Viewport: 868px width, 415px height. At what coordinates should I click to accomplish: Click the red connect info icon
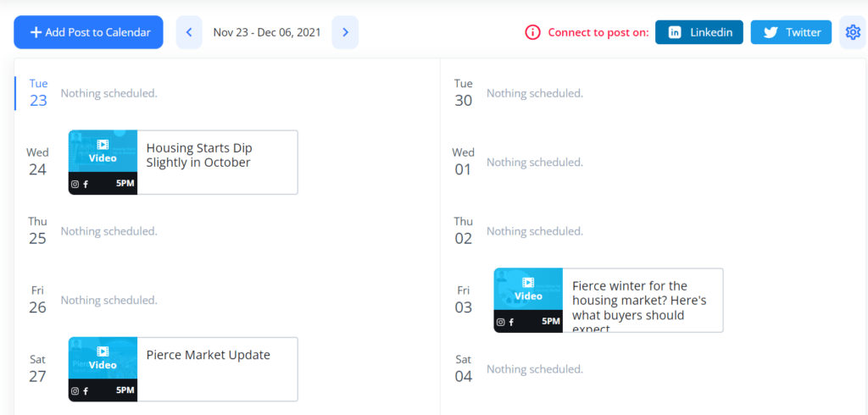point(532,32)
